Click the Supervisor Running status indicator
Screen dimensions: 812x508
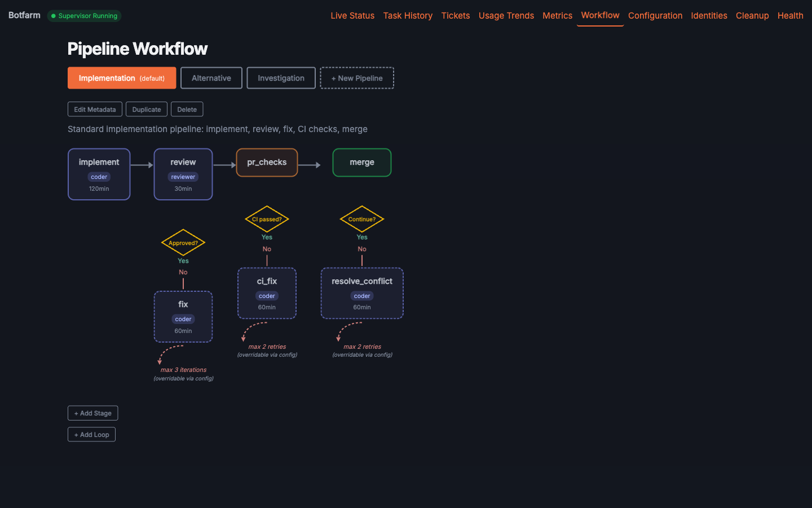point(84,16)
